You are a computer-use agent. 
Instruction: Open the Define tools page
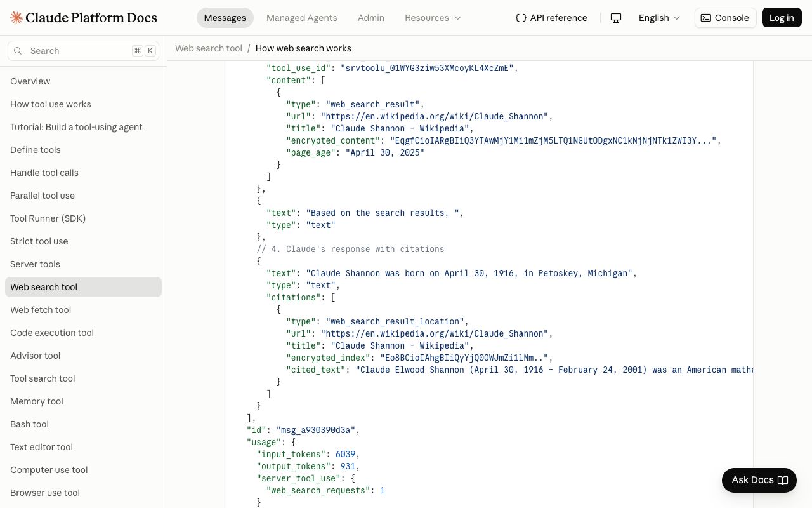point(83,150)
